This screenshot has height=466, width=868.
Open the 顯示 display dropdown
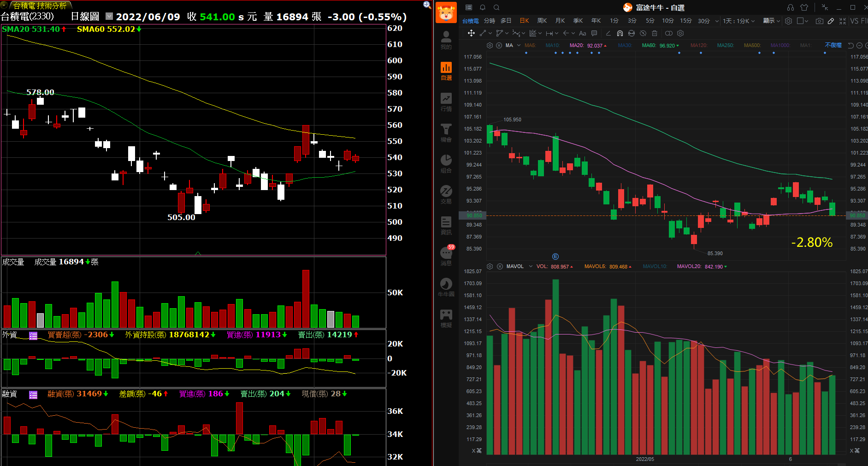tap(771, 21)
